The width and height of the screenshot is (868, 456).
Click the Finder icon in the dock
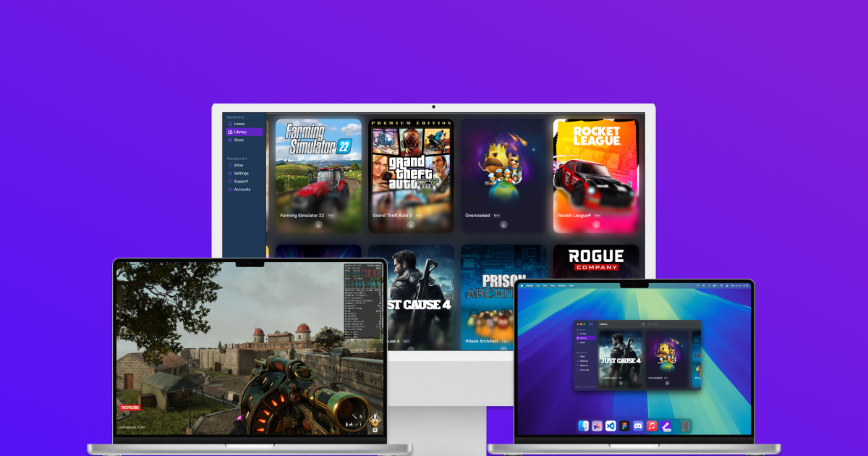click(x=584, y=426)
